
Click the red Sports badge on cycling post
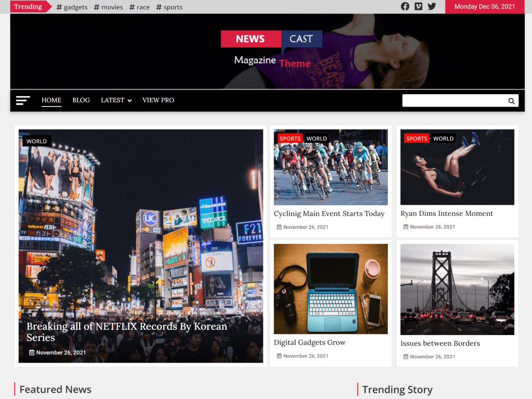pos(290,139)
